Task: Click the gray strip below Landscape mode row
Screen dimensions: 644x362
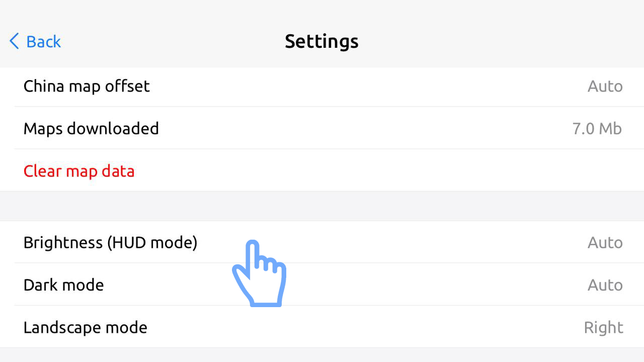Action: pyautogui.click(x=322, y=355)
